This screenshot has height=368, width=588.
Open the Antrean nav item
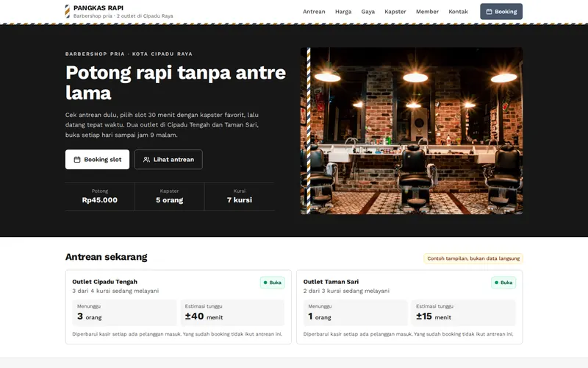tap(314, 12)
